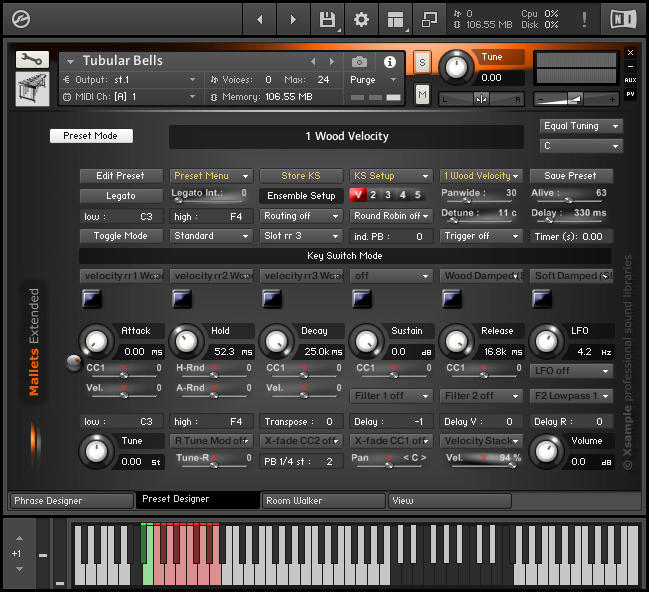This screenshot has height=592, width=649.
Task: Open the Purge menu
Action: 374,79
